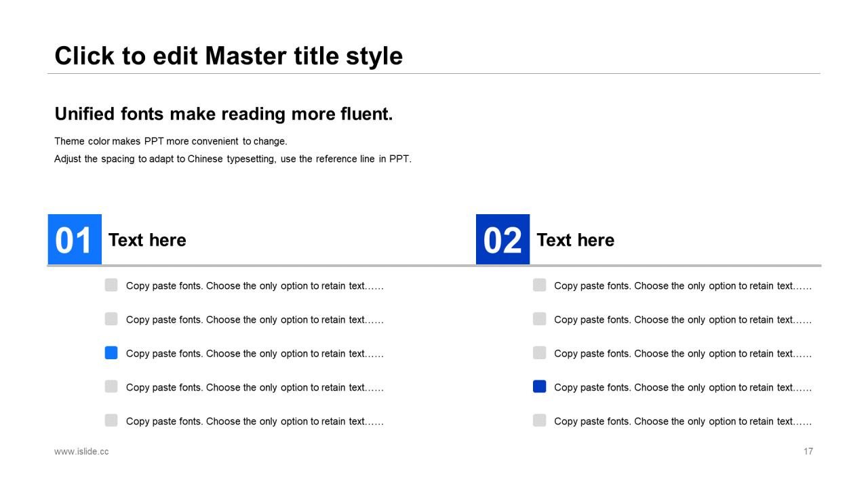The width and height of the screenshot is (868, 488).
Task: Select the light blue square bullet under section 01
Action: (x=111, y=352)
